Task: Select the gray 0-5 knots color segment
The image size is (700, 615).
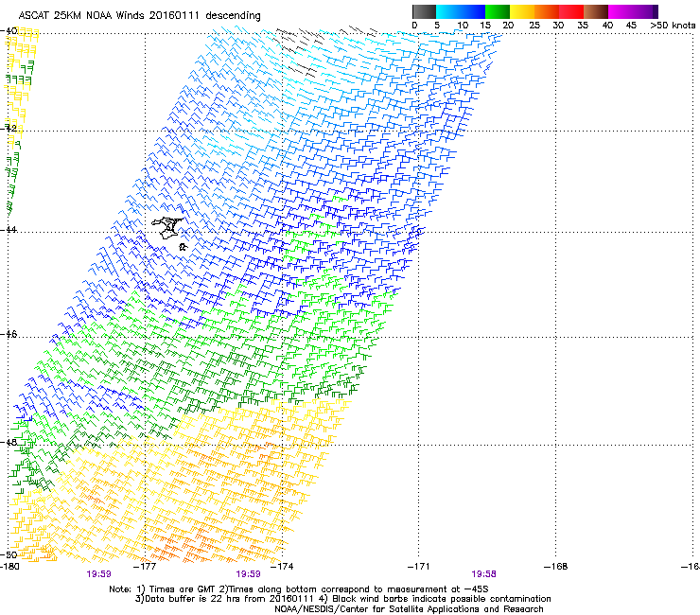Action: (x=424, y=11)
